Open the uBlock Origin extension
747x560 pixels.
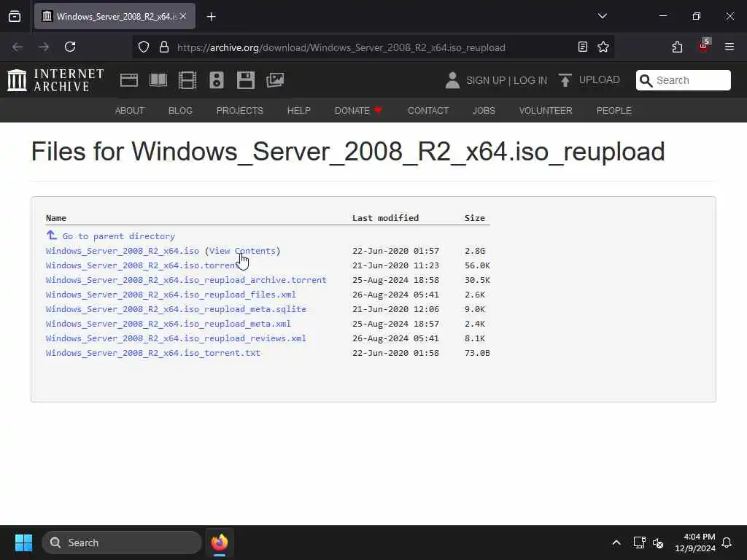(704, 46)
